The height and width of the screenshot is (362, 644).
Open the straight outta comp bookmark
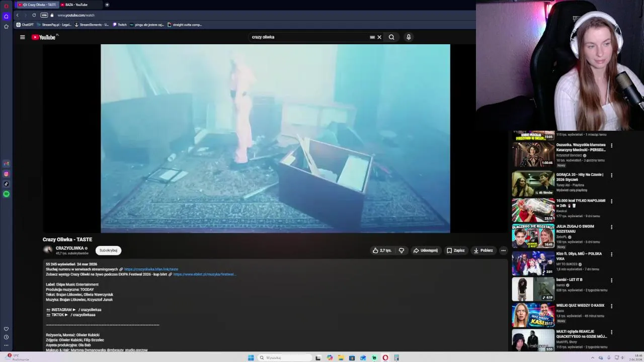point(185,25)
